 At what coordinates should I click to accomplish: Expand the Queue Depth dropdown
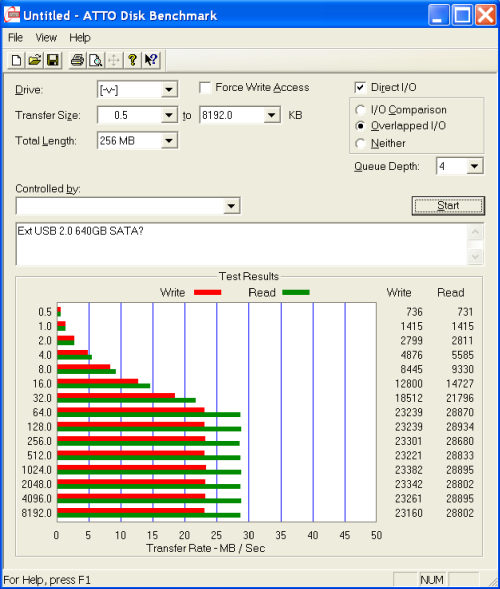pyautogui.click(x=474, y=166)
